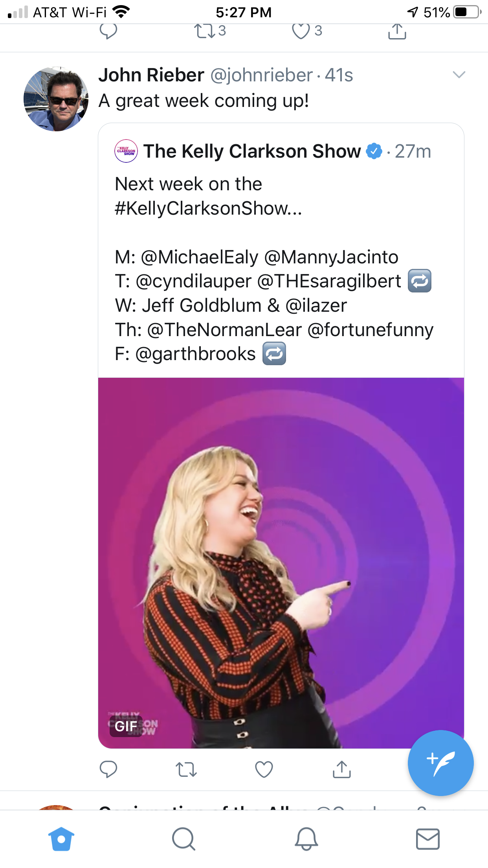488x868 pixels.
Task: Retweet the previous tweet with 3 retweets
Action: click(205, 31)
